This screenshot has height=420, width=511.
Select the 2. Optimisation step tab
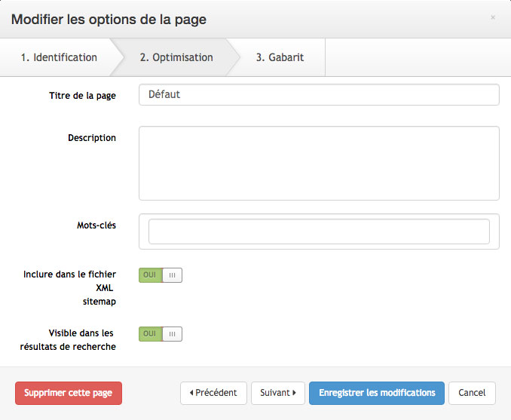click(x=176, y=57)
